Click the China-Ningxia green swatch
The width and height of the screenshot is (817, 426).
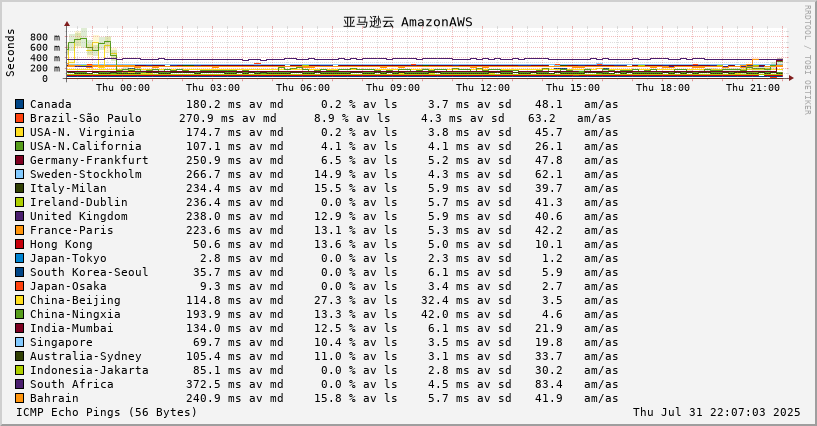click(x=19, y=315)
